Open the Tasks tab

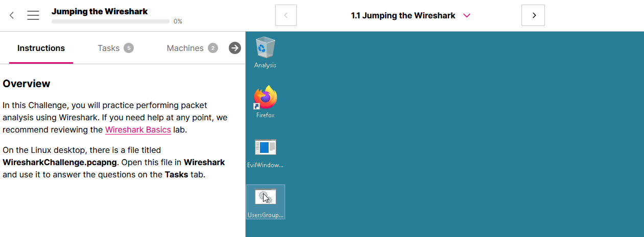(108, 48)
